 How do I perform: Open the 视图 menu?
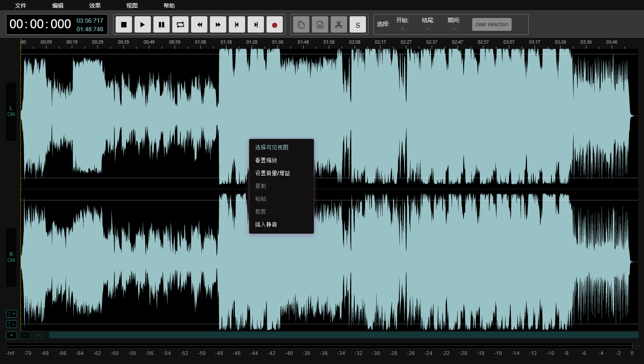pyautogui.click(x=132, y=6)
